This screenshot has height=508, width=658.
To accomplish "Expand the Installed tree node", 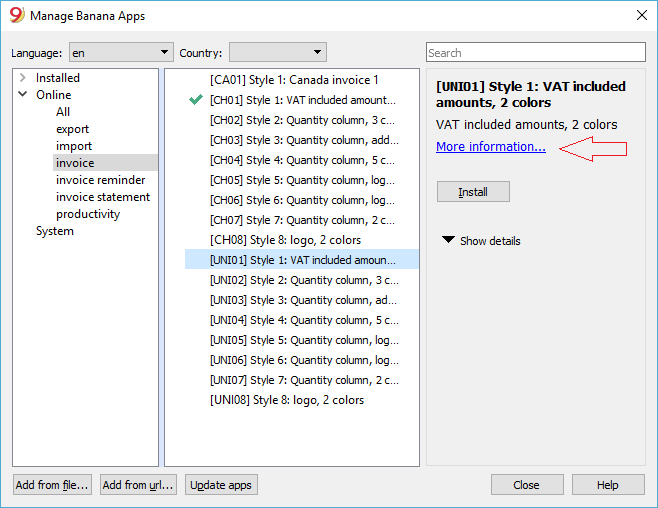I will pyautogui.click(x=23, y=78).
